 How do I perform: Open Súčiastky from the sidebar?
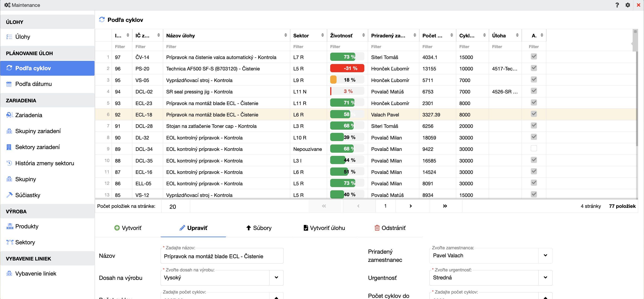point(28,195)
